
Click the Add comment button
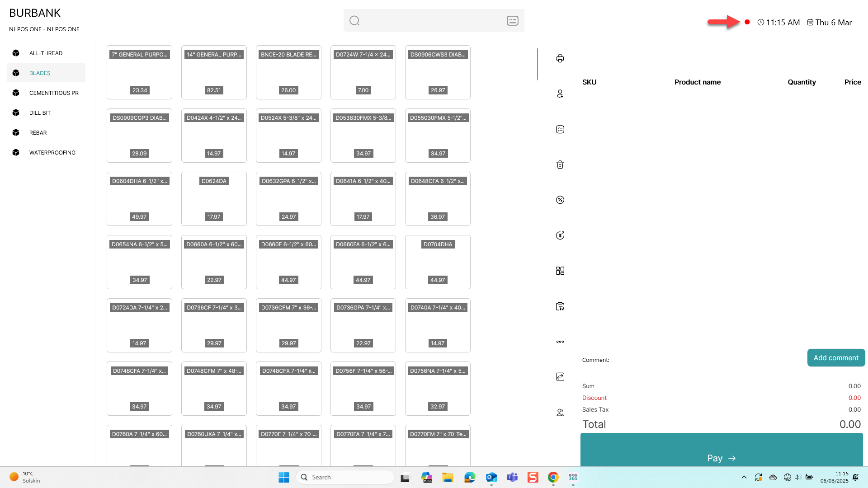pyautogui.click(x=836, y=358)
